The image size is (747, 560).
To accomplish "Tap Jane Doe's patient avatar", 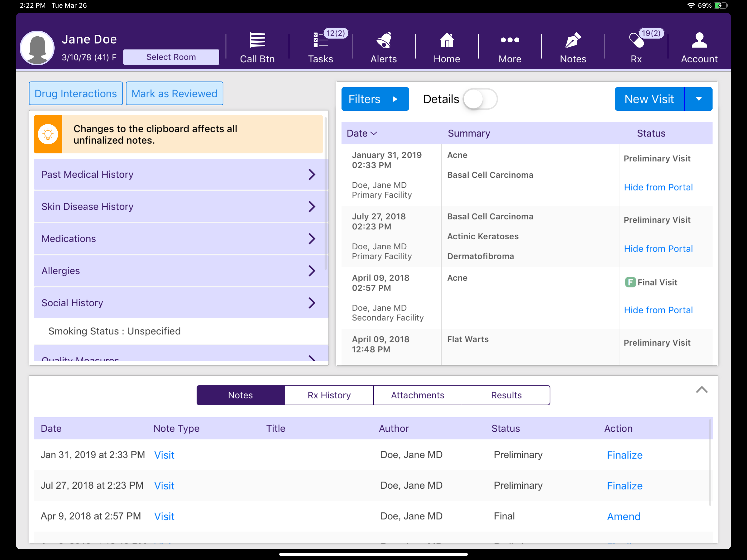I will pos(37,48).
